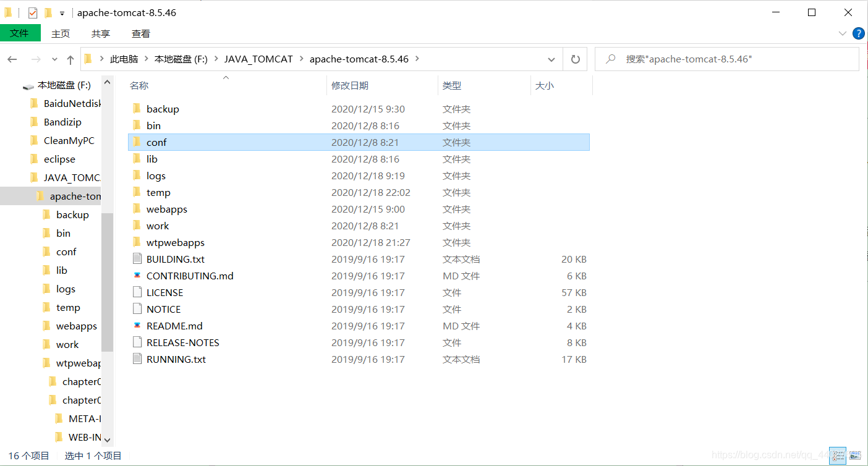
Task: Select the NOTICE file name
Action: tap(164, 309)
